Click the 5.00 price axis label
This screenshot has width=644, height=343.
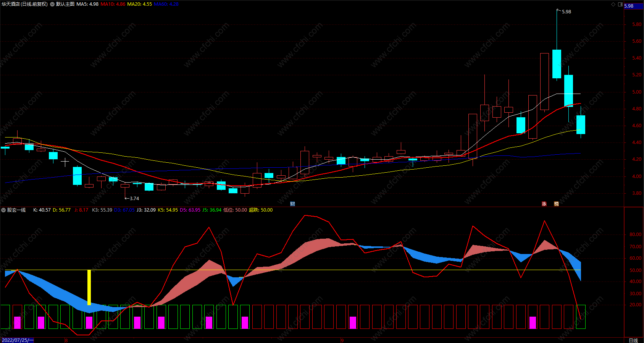[637, 92]
